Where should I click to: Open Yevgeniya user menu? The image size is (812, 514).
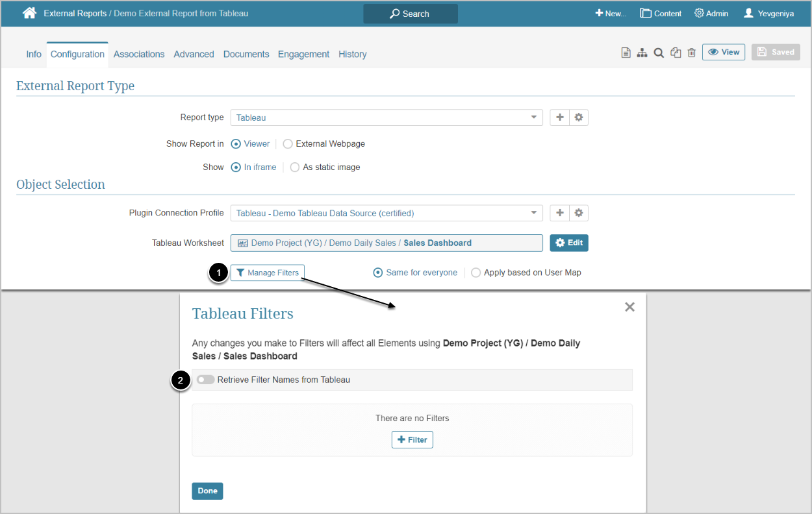pyautogui.click(x=768, y=13)
